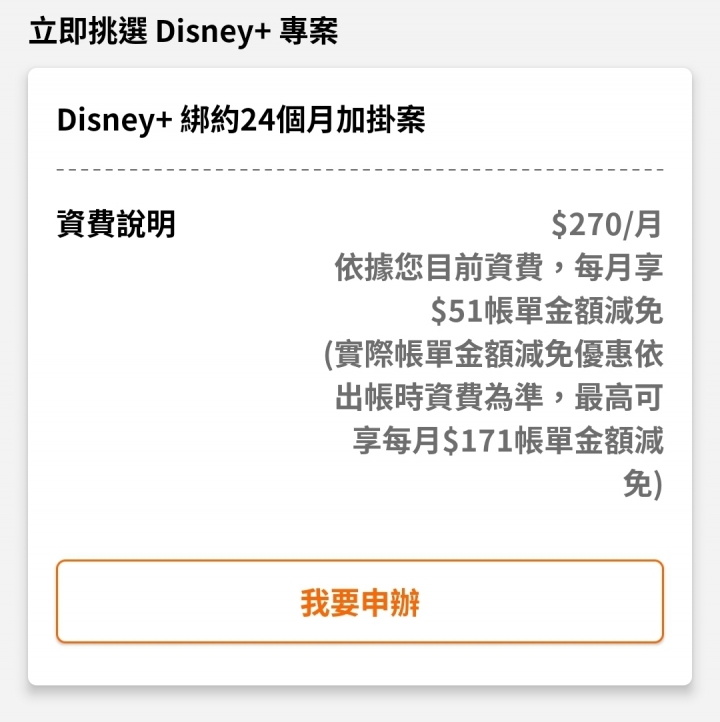
Task: Click the dashed divider under the plan title
Action: 360,171
